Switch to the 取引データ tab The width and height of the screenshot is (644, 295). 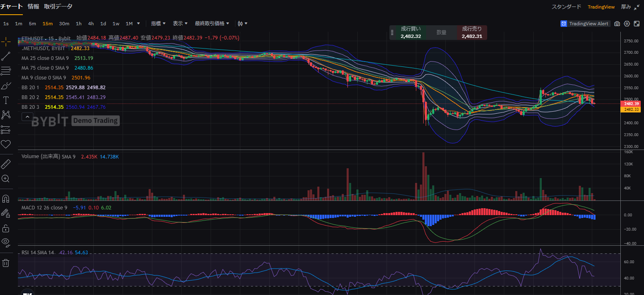[58, 7]
